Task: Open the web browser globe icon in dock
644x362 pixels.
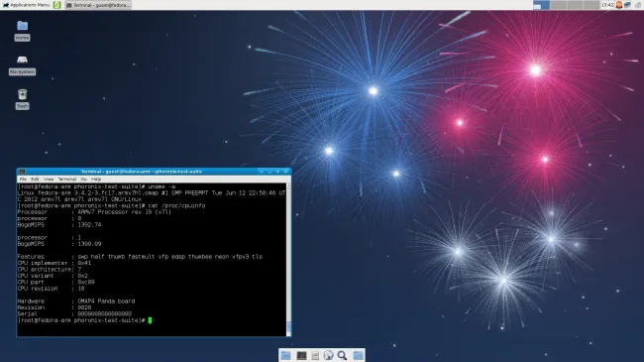Action: [x=328, y=355]
